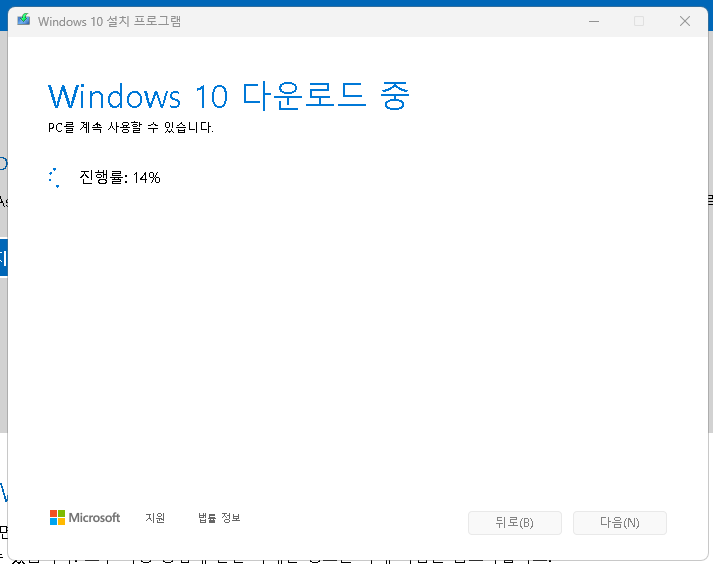Viewport: 713px width, 566px height.
Task: Click the Microsoft logo
Action: click(x=85, y=517)
